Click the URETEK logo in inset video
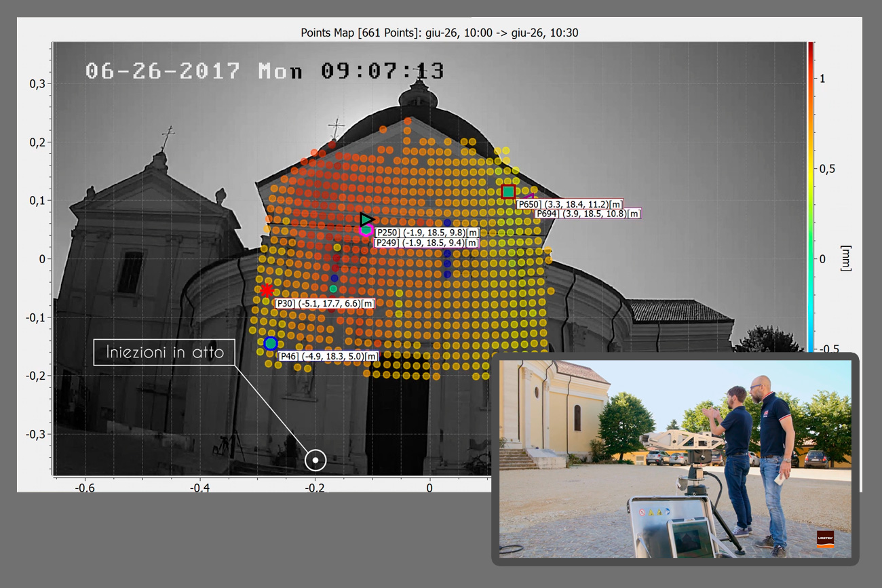Screen dimensions: 882x588 coord(826,538)
